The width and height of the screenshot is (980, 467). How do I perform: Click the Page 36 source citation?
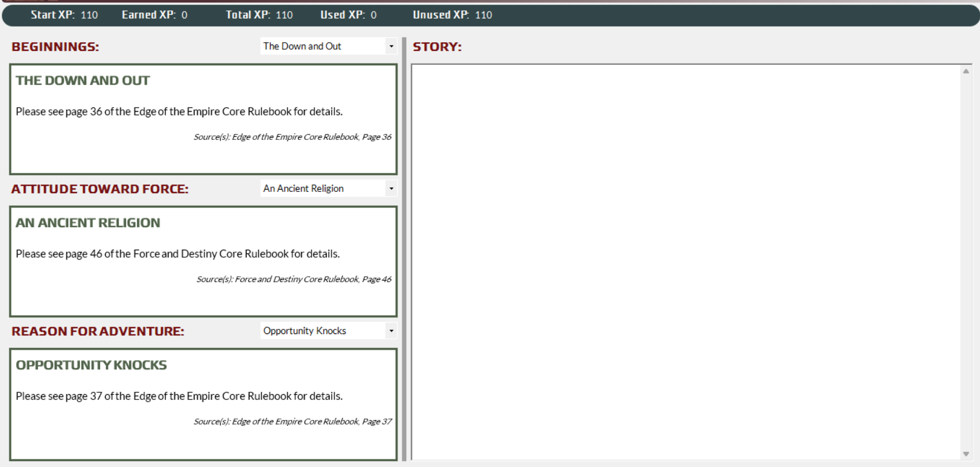pos(292,137)
